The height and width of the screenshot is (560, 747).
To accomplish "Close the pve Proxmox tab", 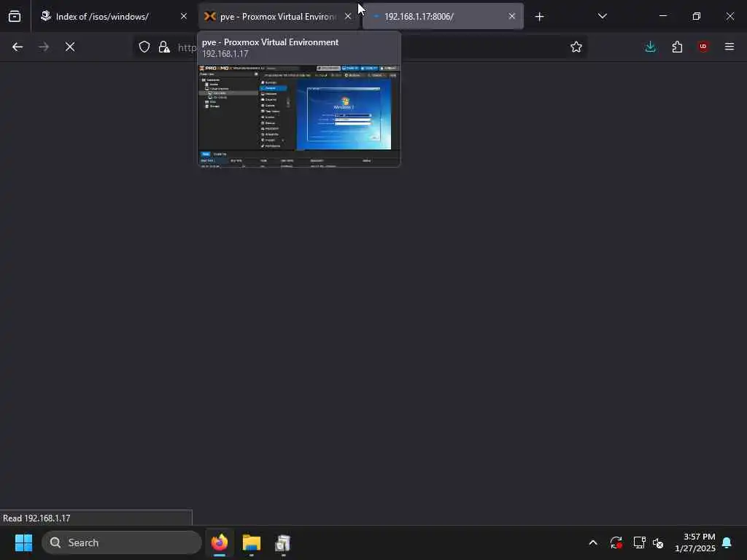I will [x=348, y=16].
